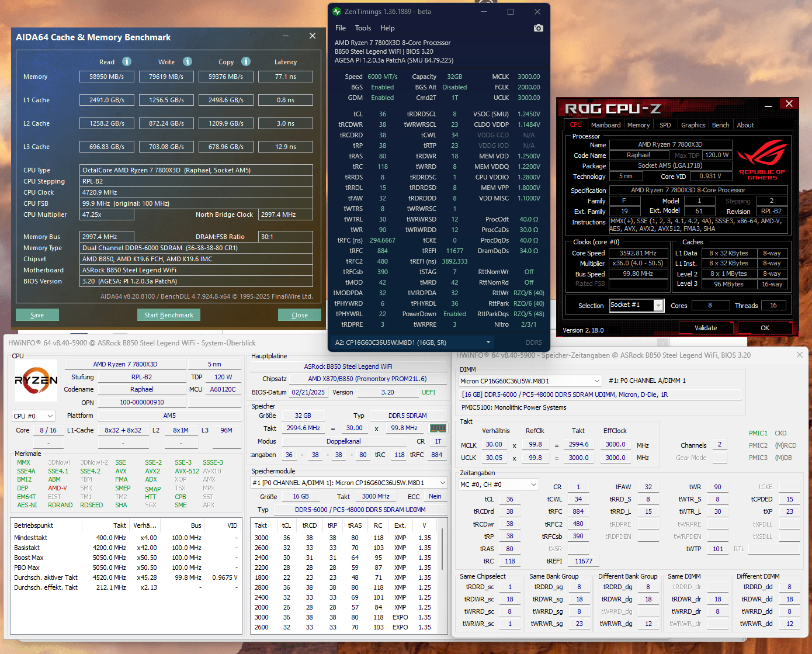Close the HWiNFO memory timings window
This screenshot has width=812, height=654.
tap(799, 355)
